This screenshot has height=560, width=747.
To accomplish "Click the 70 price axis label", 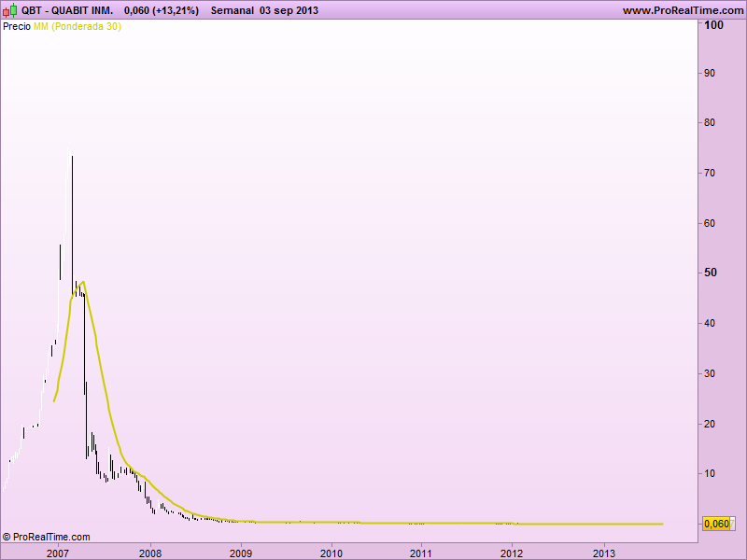I will click(710, 173).
